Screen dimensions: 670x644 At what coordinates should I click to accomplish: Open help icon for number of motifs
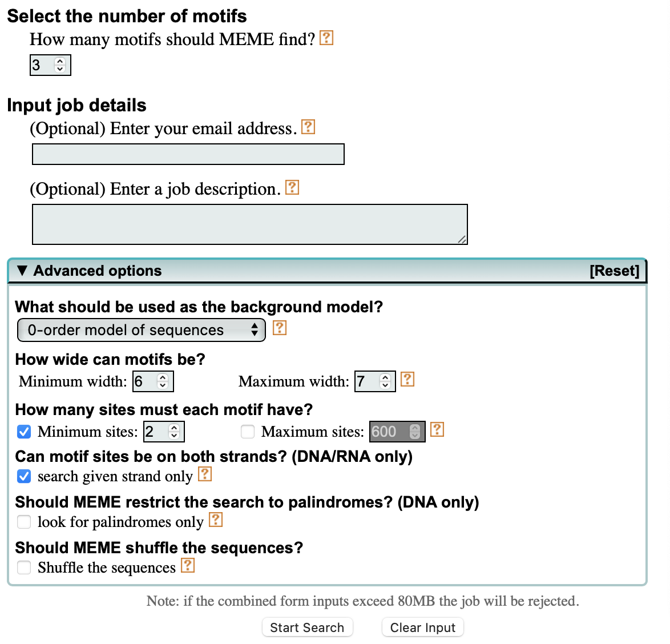click(x=326, y=38)
